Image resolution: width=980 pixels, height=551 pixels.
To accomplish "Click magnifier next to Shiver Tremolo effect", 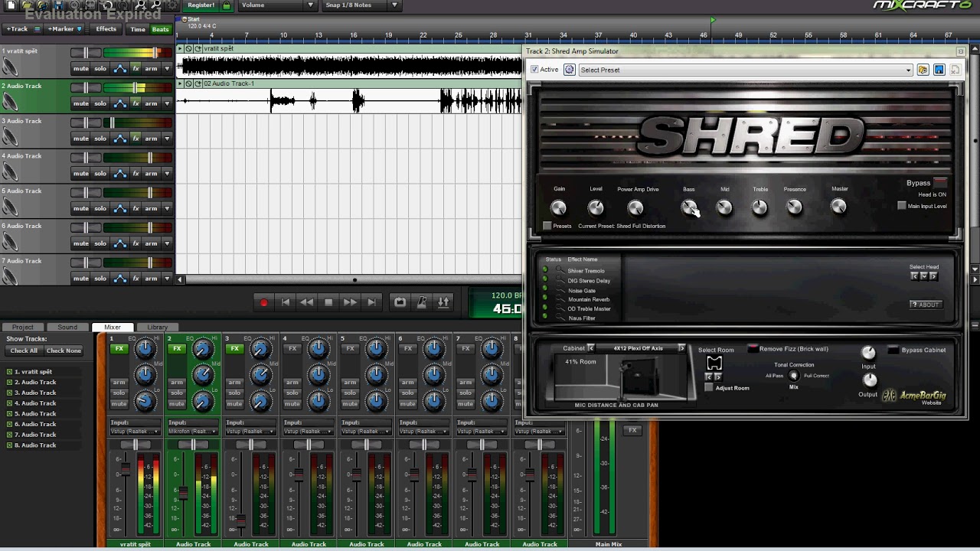I will tap(561, 270).
